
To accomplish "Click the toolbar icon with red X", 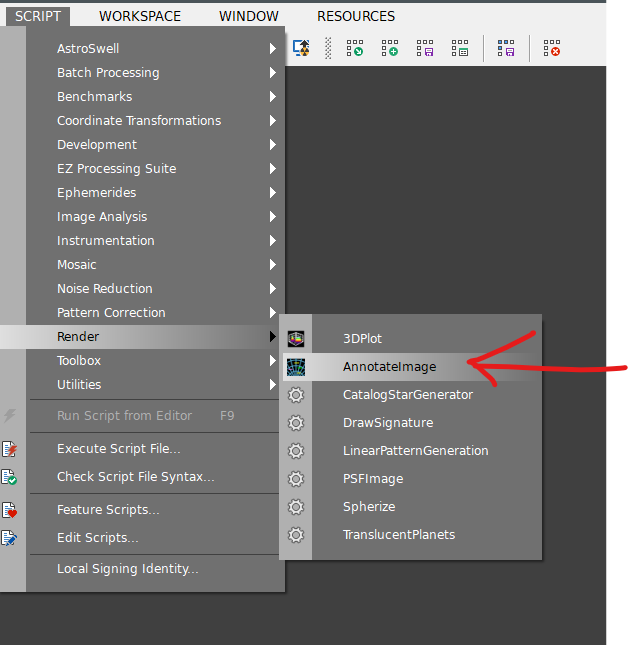I will 551,48.
